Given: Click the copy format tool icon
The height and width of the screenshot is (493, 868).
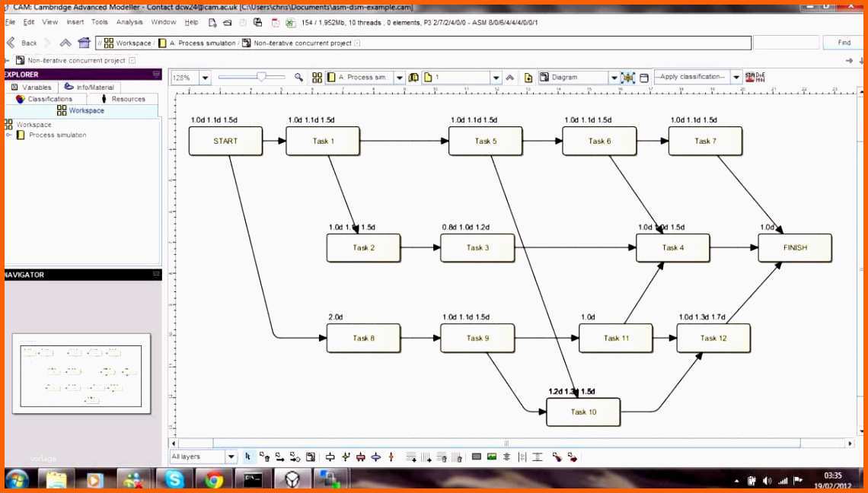Looking at the screenshot, I should 311,456.
